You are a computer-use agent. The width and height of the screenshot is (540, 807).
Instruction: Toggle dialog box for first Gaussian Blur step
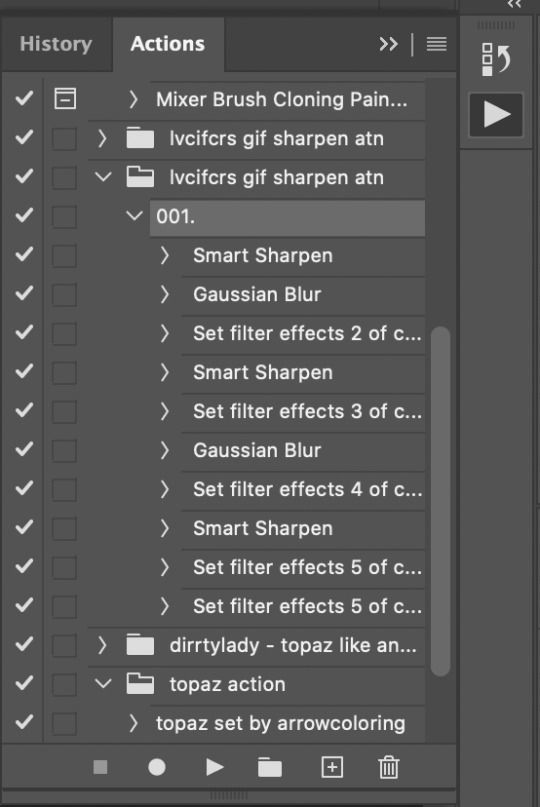[x=64, y=294]
